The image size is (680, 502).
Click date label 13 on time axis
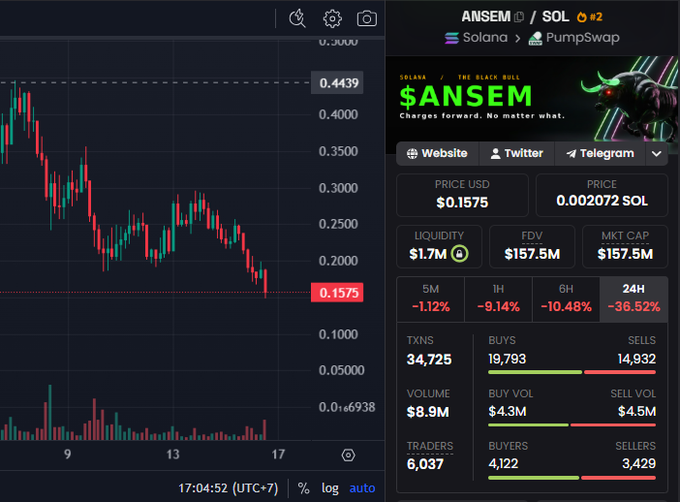173,454
